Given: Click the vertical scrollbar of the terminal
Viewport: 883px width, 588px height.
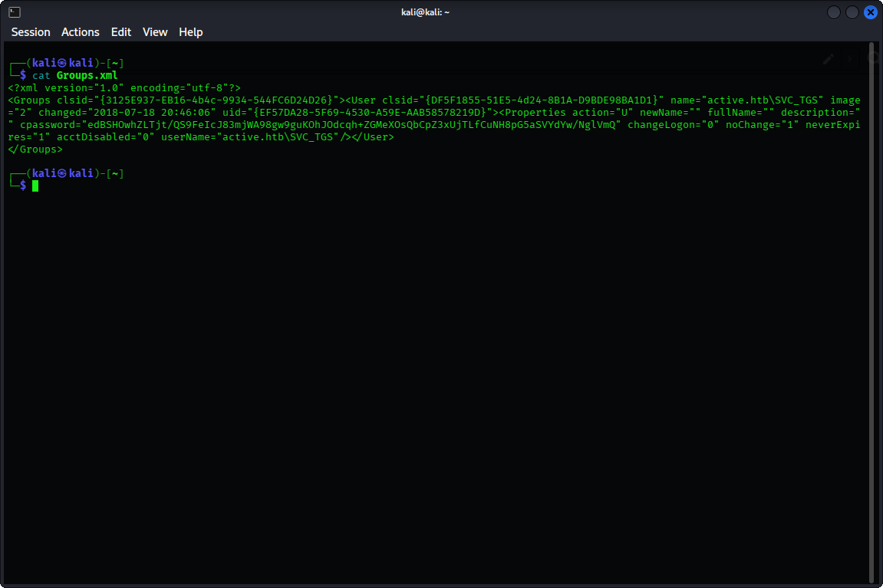Looking at the screenshot, I should 871,312.
